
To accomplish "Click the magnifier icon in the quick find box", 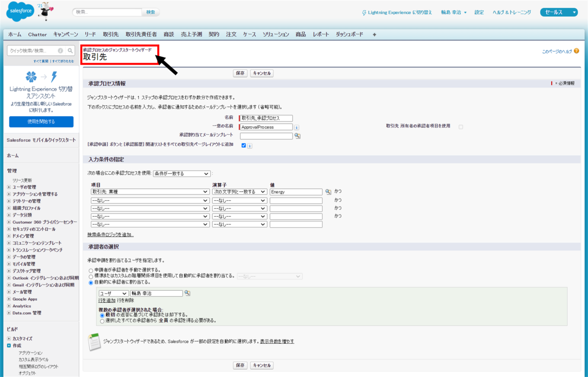I will [71, 50].
